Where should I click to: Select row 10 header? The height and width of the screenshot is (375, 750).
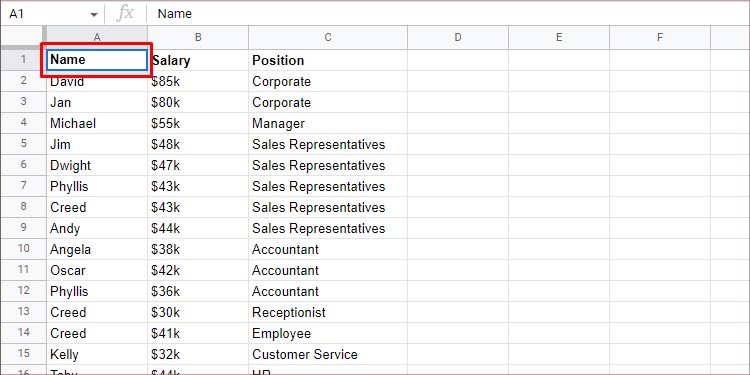coord(23,249)
